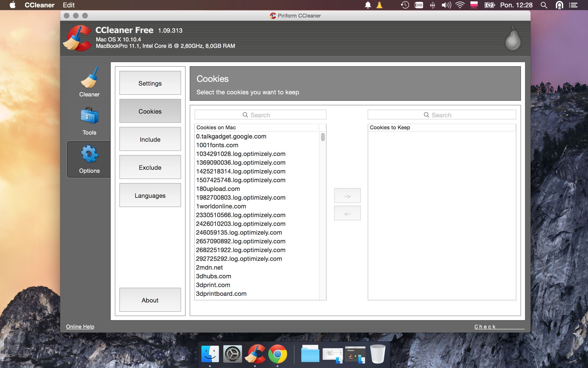Click the VLC cone menu bar icon
Screen dimensions: 588x368
(379, 5)
